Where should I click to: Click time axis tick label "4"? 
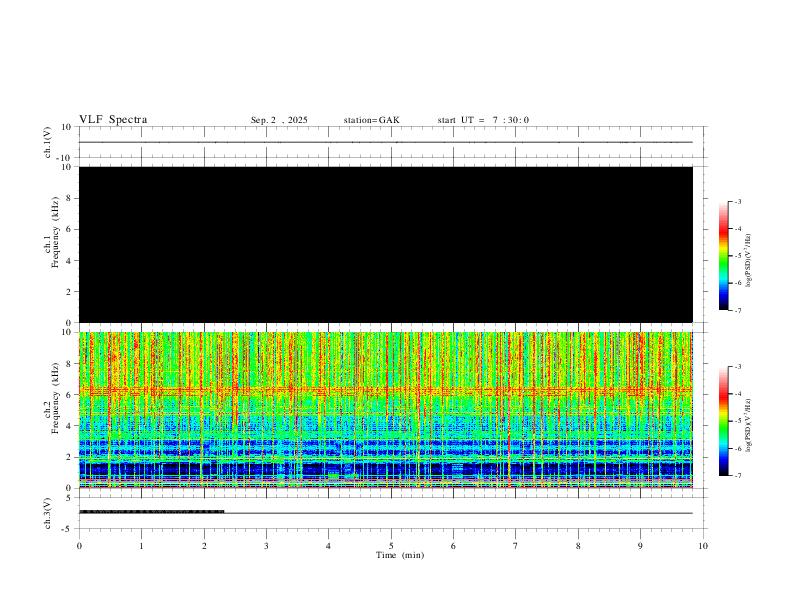(328, 546)
